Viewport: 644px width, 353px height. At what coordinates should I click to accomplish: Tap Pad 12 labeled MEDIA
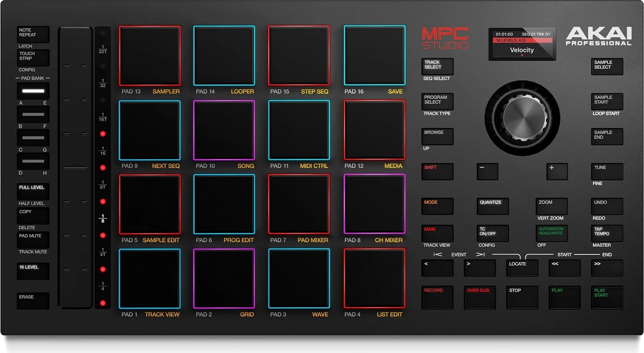[375, 130]
